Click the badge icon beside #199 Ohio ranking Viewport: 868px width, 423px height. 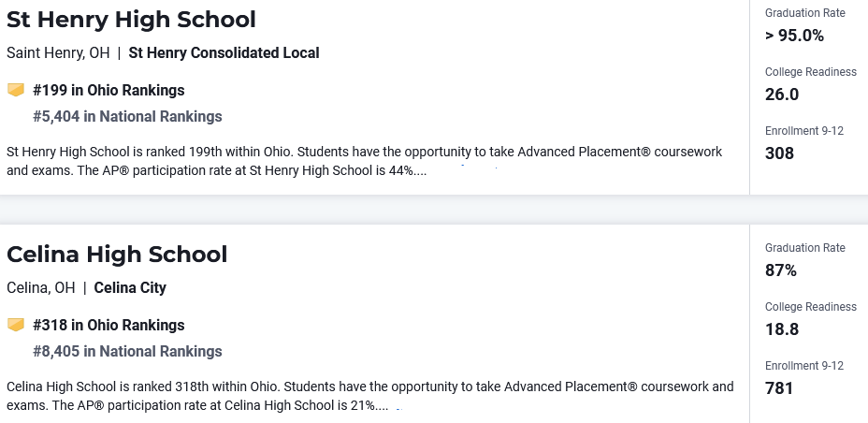coord(15,91)
